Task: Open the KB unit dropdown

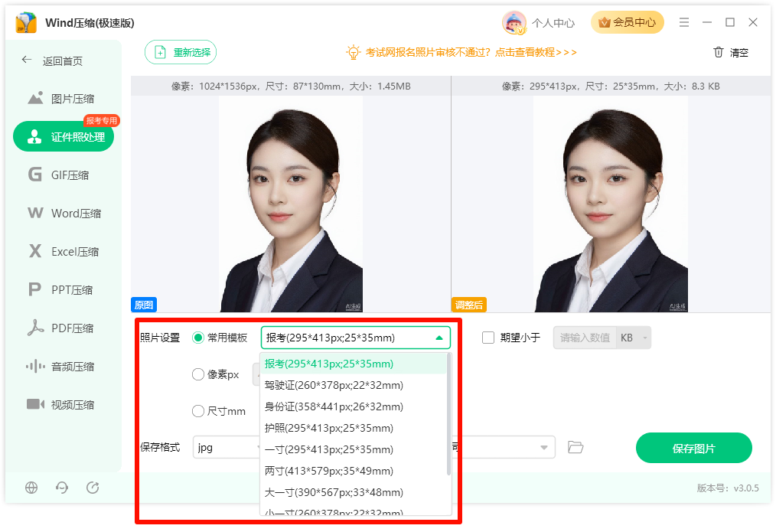Action: tap(634, 338)
